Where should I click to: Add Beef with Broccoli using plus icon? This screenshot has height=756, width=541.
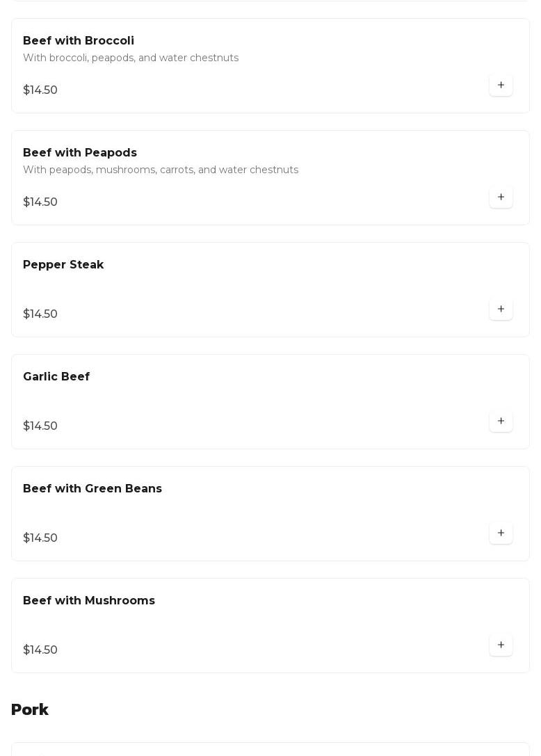click(x=501, y=85)
